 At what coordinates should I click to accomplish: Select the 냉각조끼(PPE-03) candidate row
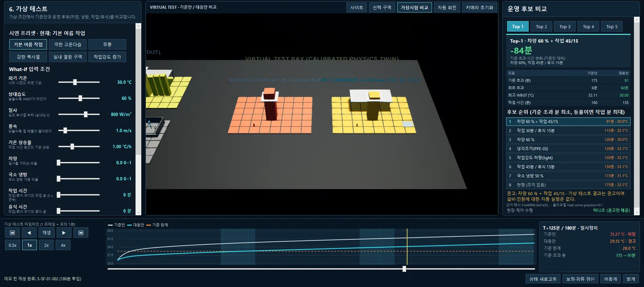(568, 149)
